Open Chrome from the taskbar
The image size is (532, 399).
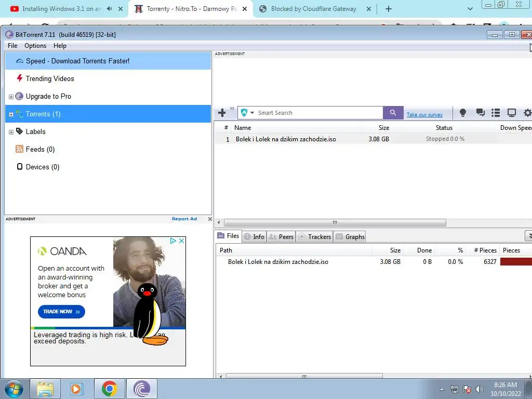pos(109,389)
